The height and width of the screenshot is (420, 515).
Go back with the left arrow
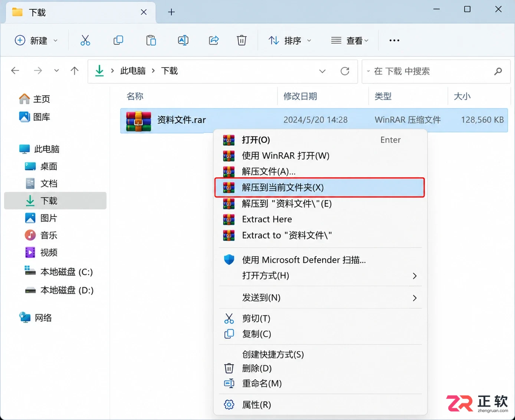(x=15, y=70)
